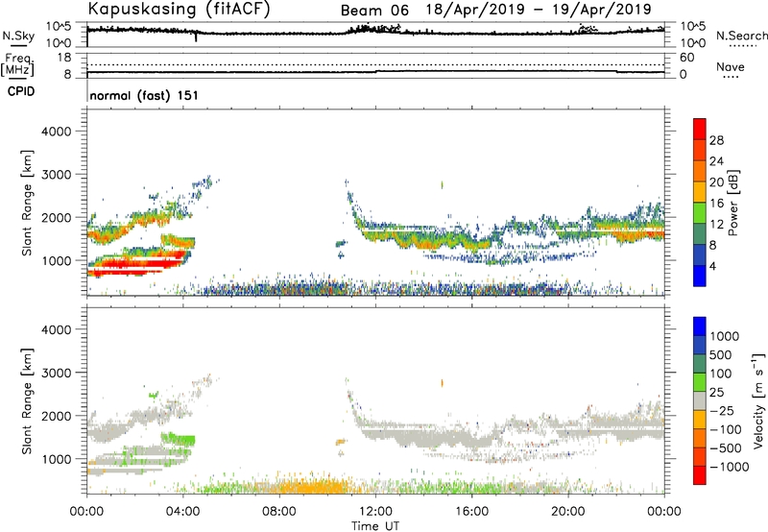The image size is (768, 532).
Task: Click the '12:00' time tick label
Action: [375, 512]
